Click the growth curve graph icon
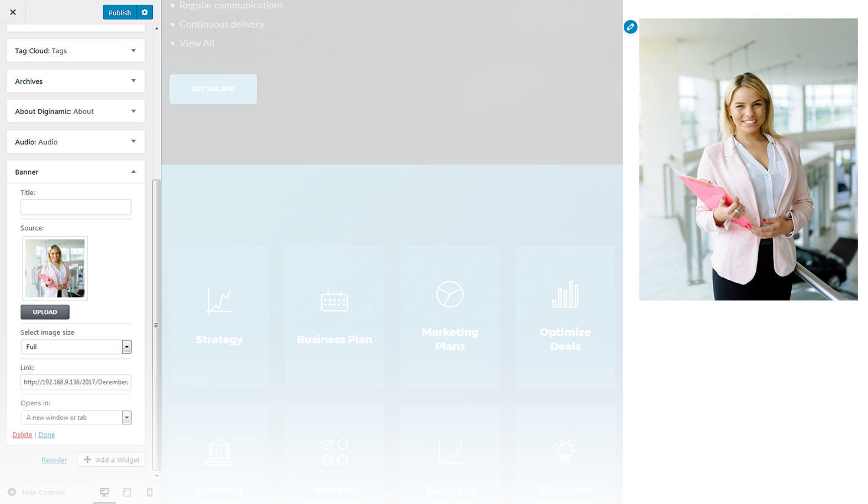Image resolution: width=868 pixels, height=504 pixels. [450, 452]
